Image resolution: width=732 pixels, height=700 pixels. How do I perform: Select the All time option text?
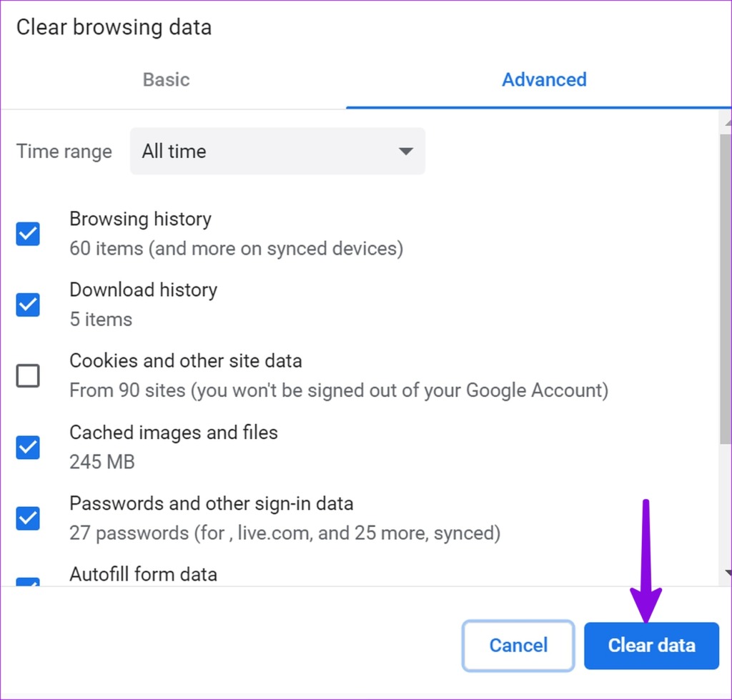(x=174, y=152)
